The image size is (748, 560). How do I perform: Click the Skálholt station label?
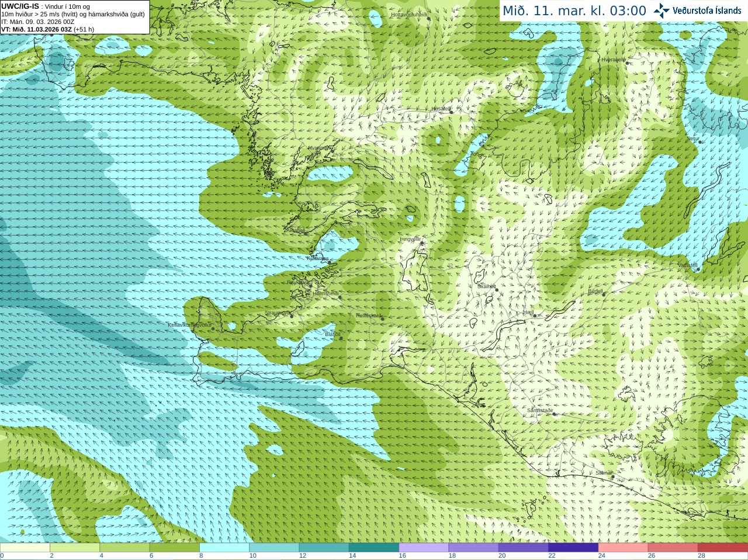click(x=487, y=286)
